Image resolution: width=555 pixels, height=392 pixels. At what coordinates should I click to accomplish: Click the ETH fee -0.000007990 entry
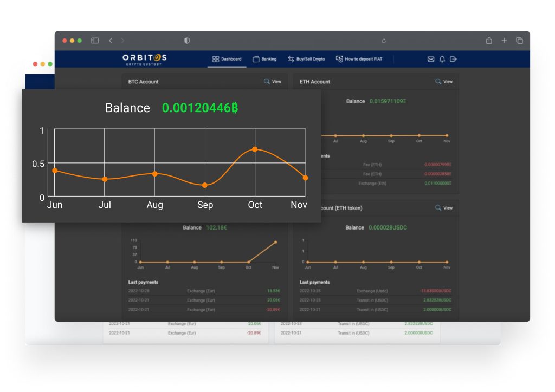click(437, 165)
